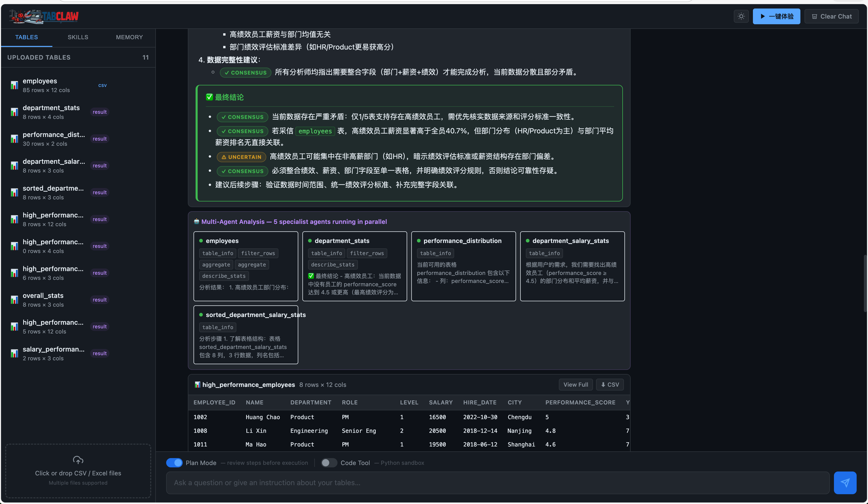
Task: Download high_performance_employees as CSV
Action: tap(610, 385)
